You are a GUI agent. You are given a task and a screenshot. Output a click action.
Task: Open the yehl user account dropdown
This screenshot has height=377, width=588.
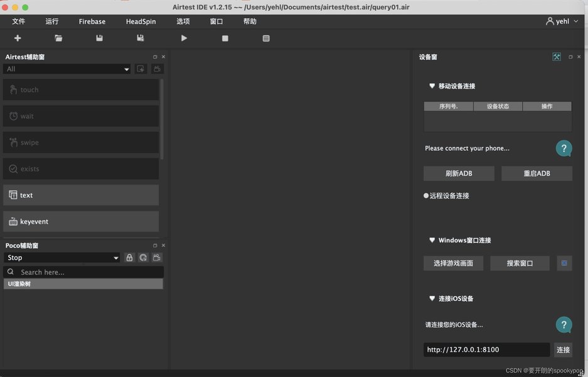pos(562,21)
